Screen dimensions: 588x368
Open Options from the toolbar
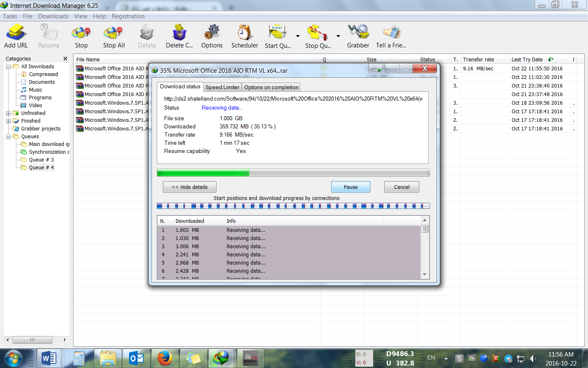212,36
